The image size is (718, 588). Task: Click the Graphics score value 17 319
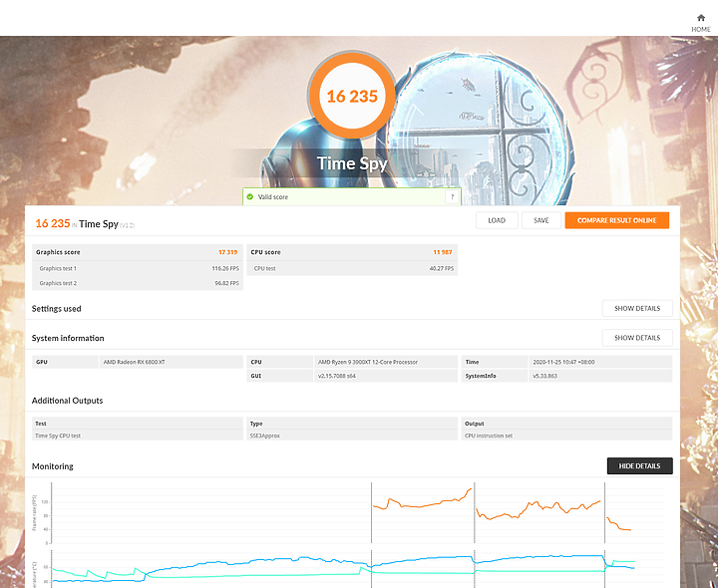coord(227,252)
